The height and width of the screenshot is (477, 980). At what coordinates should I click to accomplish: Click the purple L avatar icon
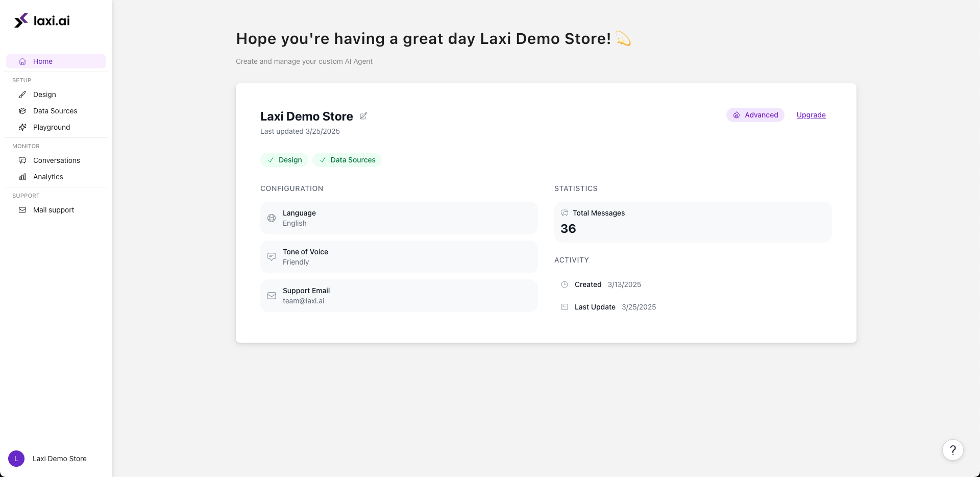(x=16, y=459)
